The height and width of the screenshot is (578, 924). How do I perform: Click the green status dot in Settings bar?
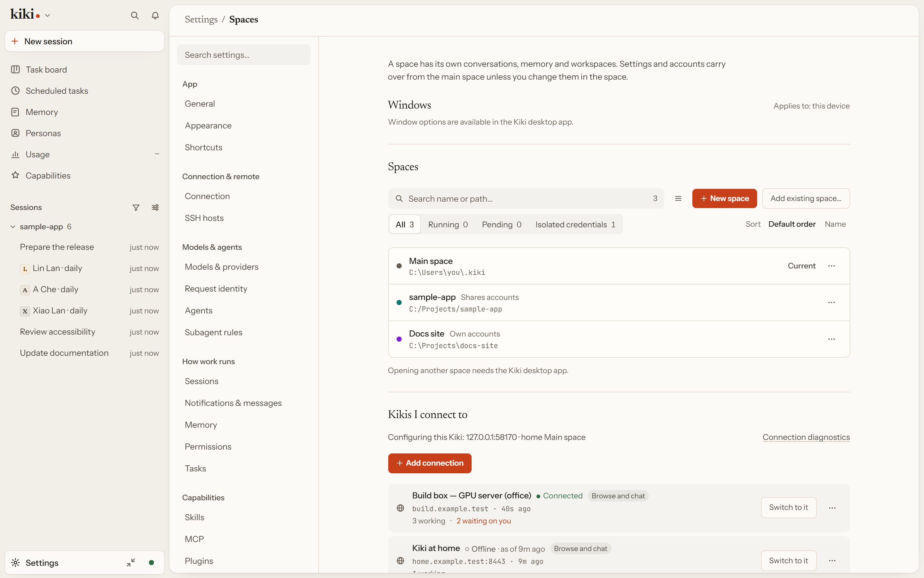(x=151, y=562)
